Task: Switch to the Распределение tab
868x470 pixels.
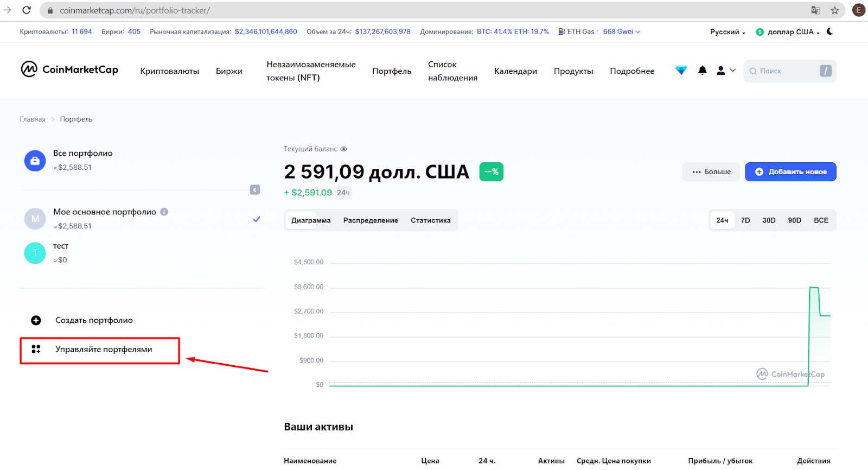Action: 371,220
